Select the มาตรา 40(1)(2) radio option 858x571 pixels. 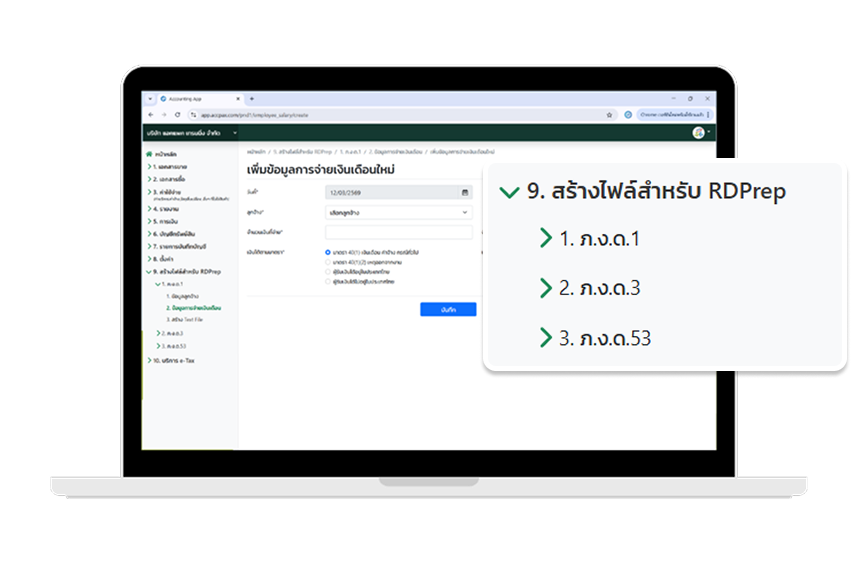click(328, 262)
